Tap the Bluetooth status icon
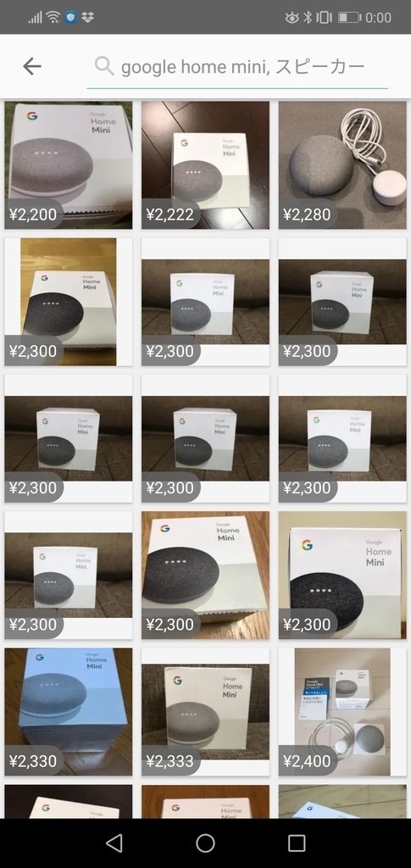The height and width of the screenshot is (868, 411). (308, 17)
